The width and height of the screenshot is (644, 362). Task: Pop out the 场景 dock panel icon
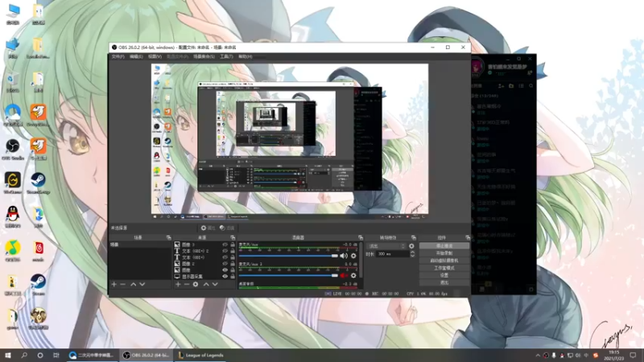168,237
